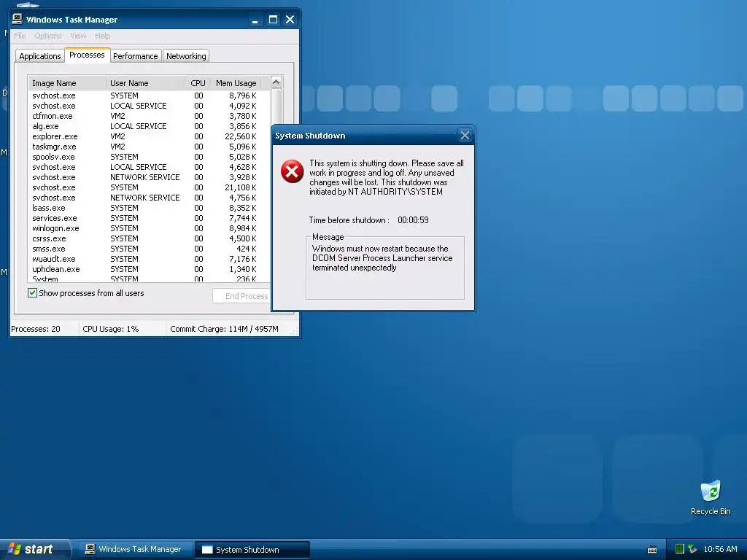747x560 pixels.
Task: Click the red error icon in System Shutdown
Action: click(292, 171)
